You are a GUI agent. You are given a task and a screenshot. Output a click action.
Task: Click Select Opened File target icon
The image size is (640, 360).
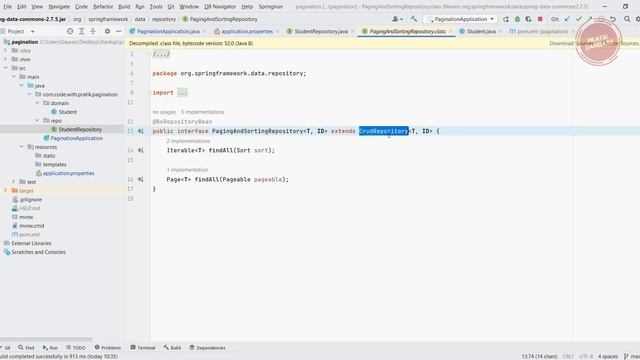[70, 31]
